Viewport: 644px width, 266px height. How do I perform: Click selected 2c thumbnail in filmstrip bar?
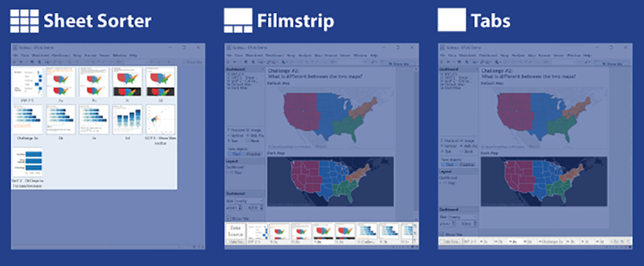pos(323,233)
